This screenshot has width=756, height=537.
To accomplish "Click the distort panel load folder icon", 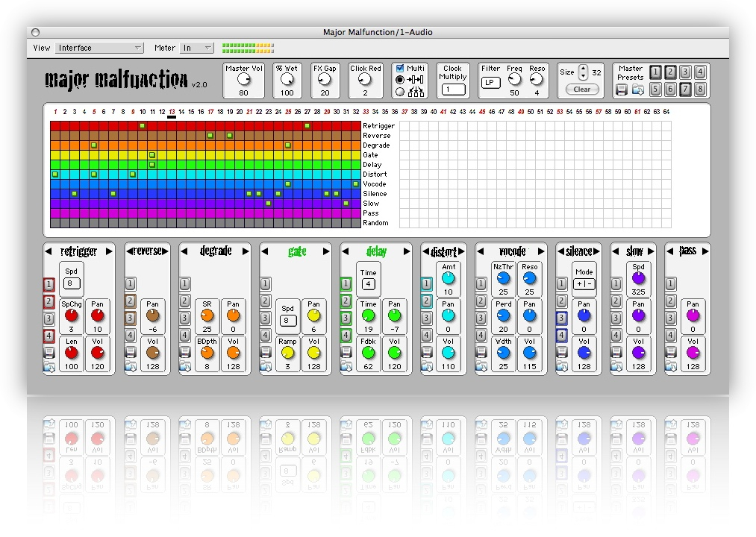I will tap(426, 365).
